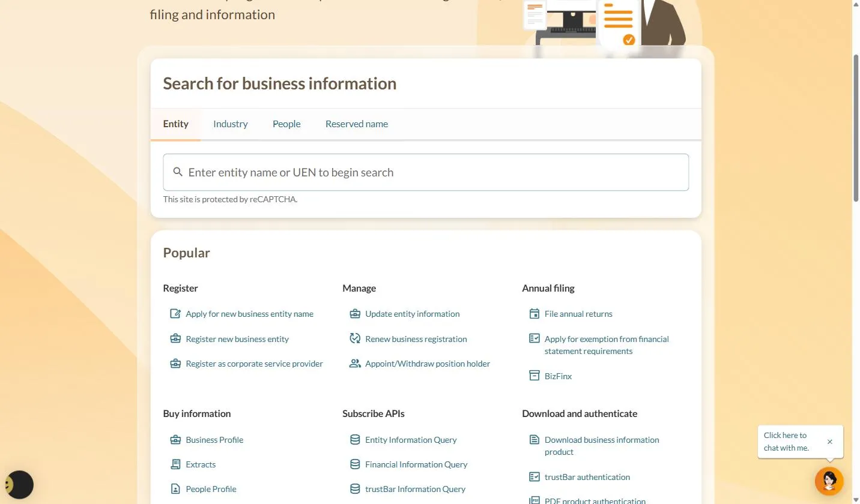The width and height of the screenshot is (860, 504).
Task: Click the checklist icon beside Apply for exemption
Action: point(534,339)
